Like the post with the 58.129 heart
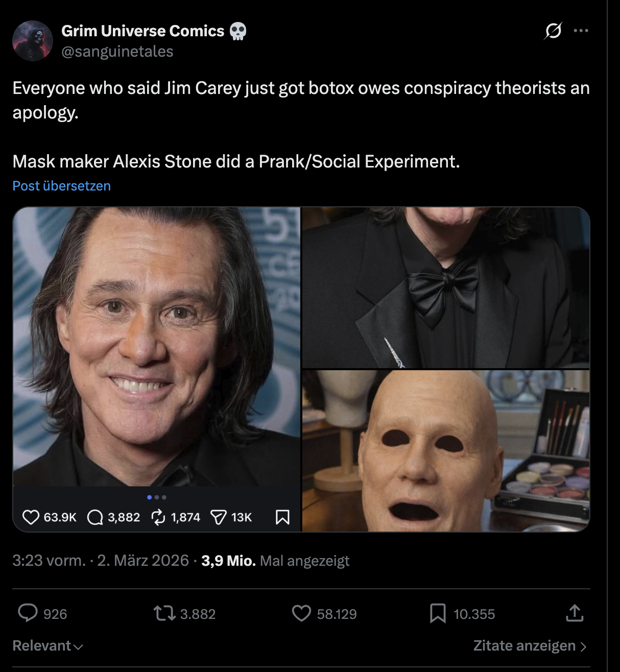620x672 pixels. (x=301, y=613)
